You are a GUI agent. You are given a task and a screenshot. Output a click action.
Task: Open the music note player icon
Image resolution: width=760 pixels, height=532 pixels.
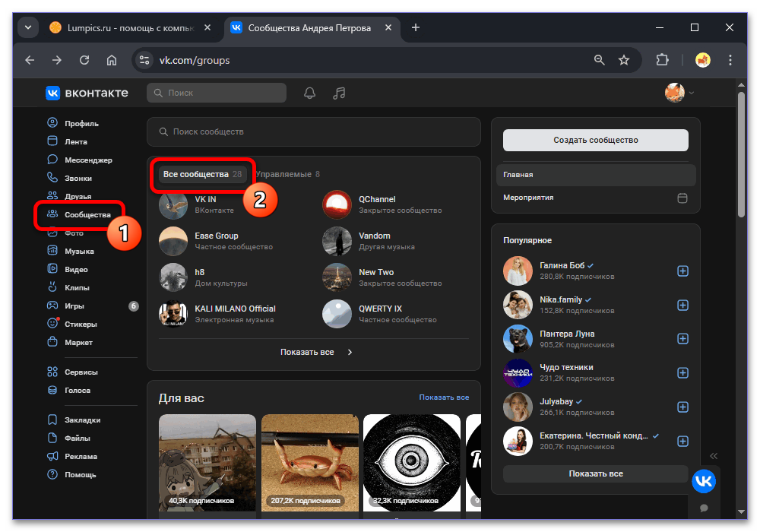339,93
